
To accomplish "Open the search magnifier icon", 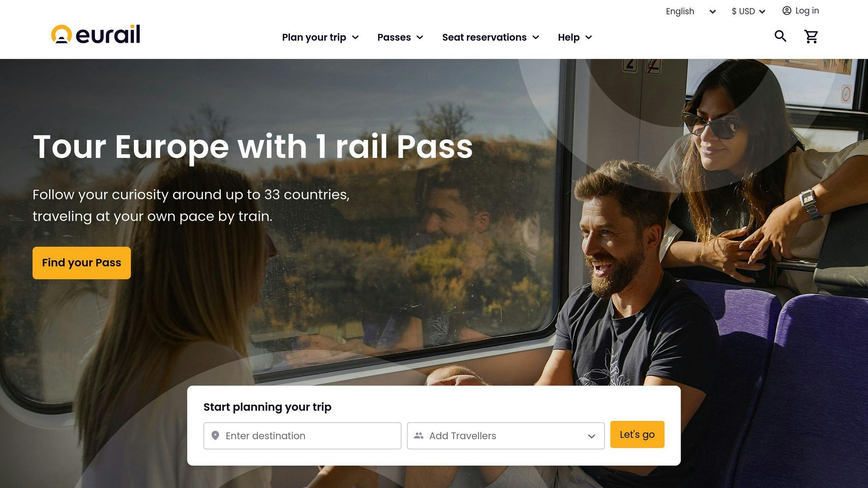I will click(x=780, y=36).
